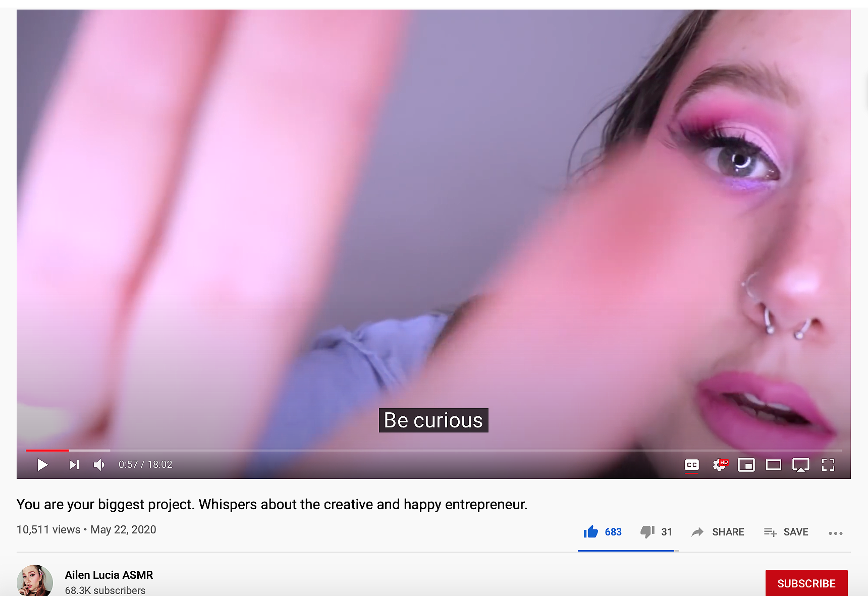Toggle closed captions off

(x=692, y=465)
